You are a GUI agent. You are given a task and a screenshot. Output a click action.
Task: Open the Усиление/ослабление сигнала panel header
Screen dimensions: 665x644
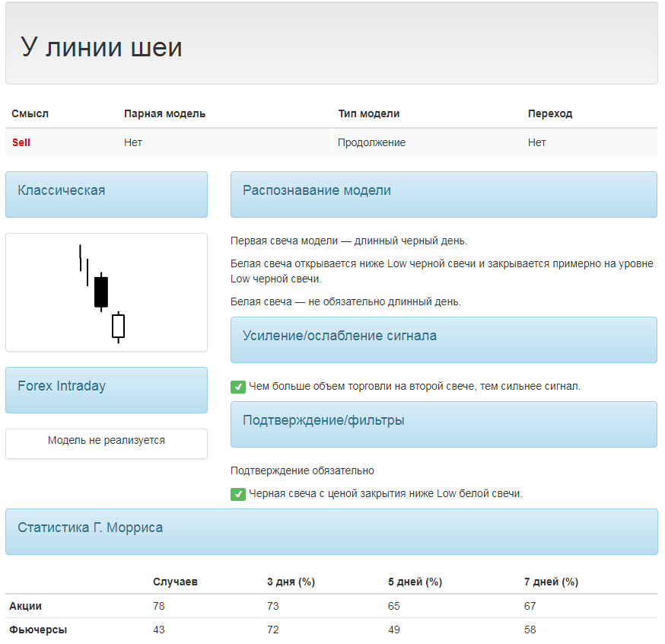pyautogui.click(x=444, y=340)
